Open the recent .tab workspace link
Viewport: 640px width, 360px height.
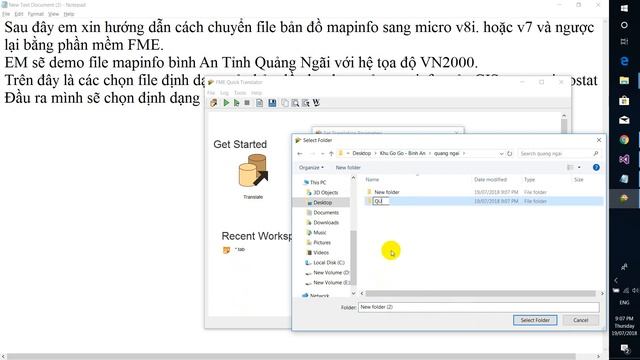pos(240,249)
